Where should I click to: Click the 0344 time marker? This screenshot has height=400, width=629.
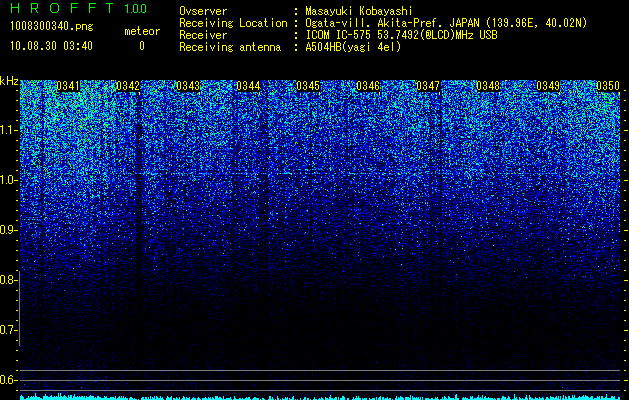pyautogui.click(x=248, y=86)
